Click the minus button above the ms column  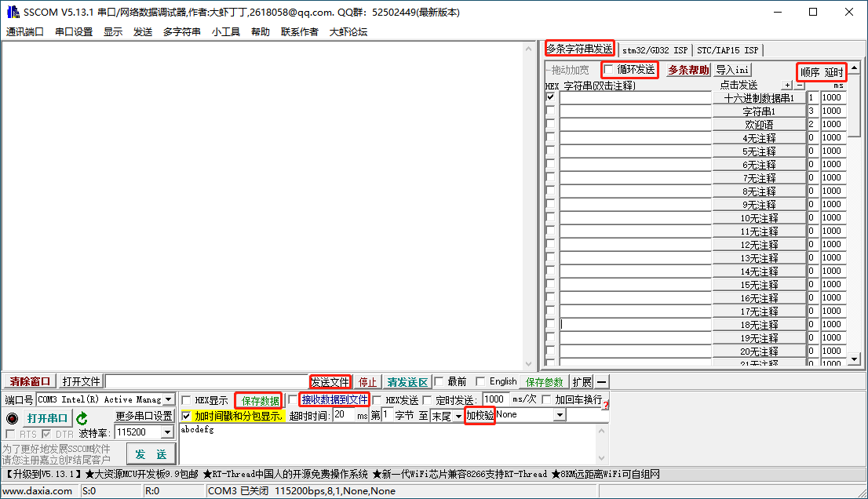point(800,86)
